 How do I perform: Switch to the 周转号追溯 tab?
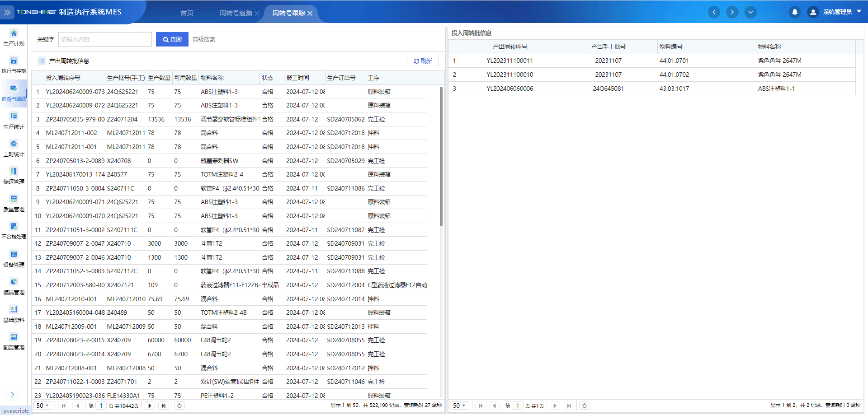pos(236,13)
